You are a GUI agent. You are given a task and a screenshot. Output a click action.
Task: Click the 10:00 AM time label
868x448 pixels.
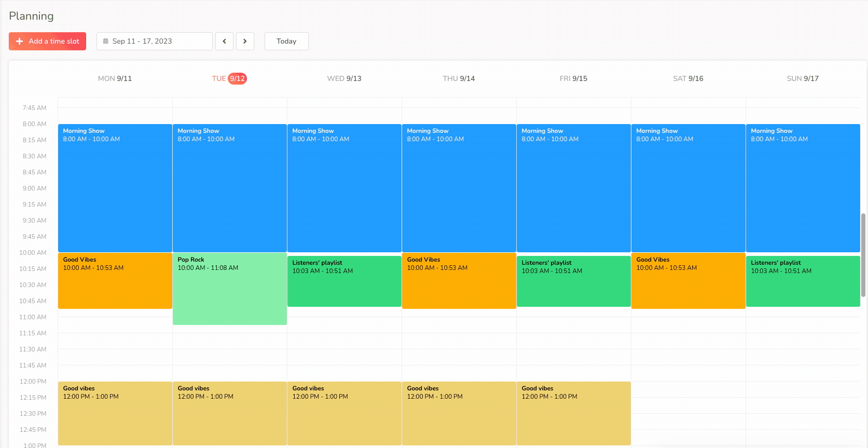pos(33,253)
